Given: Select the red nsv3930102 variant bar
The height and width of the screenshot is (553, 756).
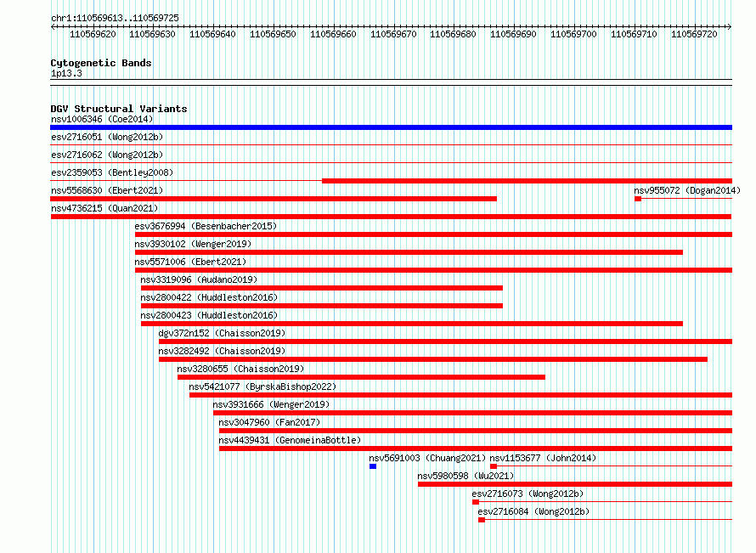Looking at the screenshot, I should click(409, 252).
